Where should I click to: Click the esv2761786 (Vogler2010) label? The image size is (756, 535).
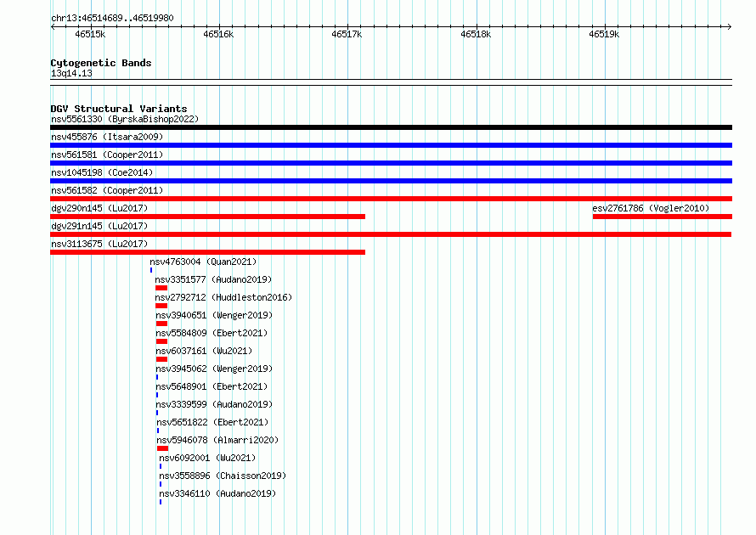click(x=651, y=208)
